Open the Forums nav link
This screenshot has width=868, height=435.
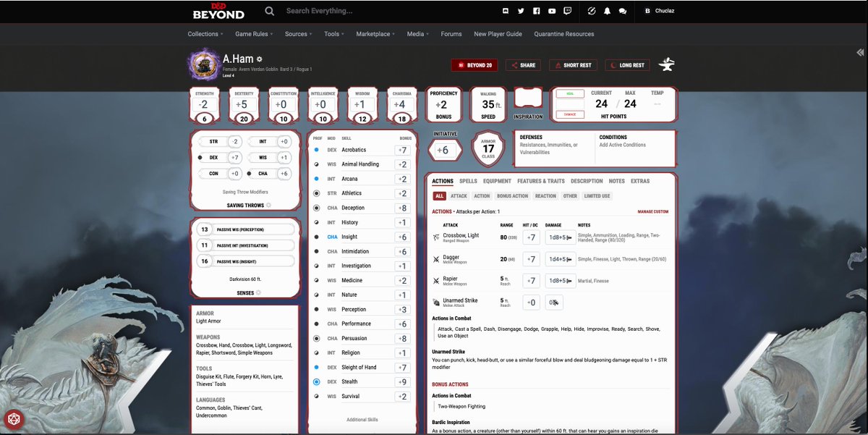(451, 34)
